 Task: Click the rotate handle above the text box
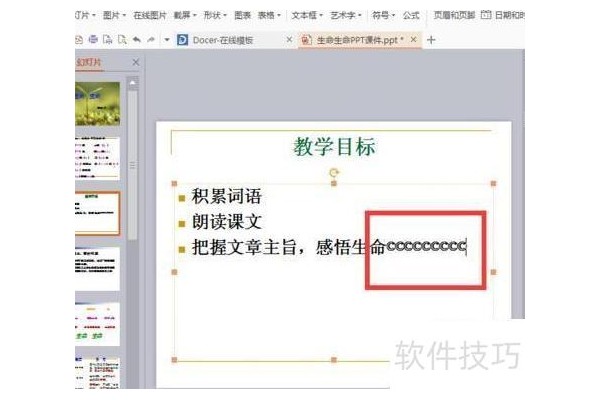point(334,173)
